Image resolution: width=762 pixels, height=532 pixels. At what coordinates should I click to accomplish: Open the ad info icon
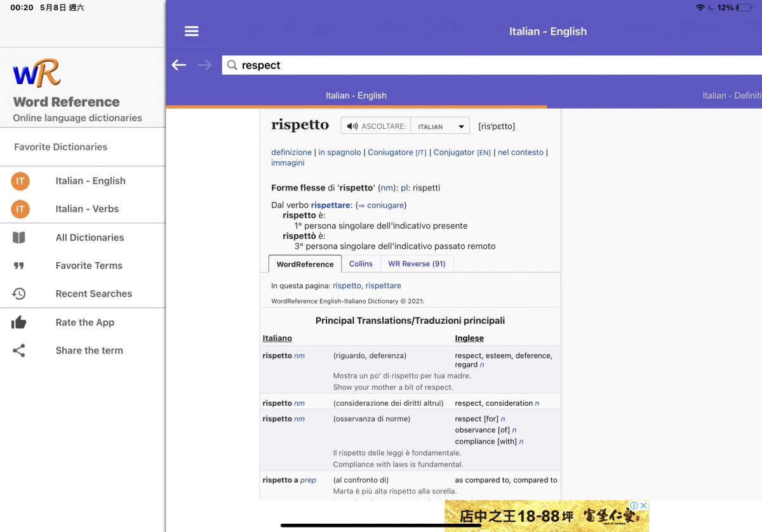[634, 505]
